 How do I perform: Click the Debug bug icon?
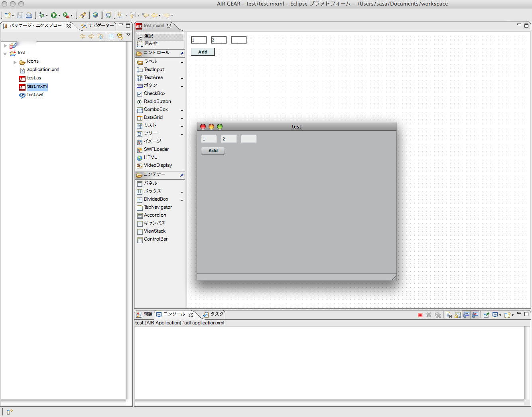coord(41,15)
